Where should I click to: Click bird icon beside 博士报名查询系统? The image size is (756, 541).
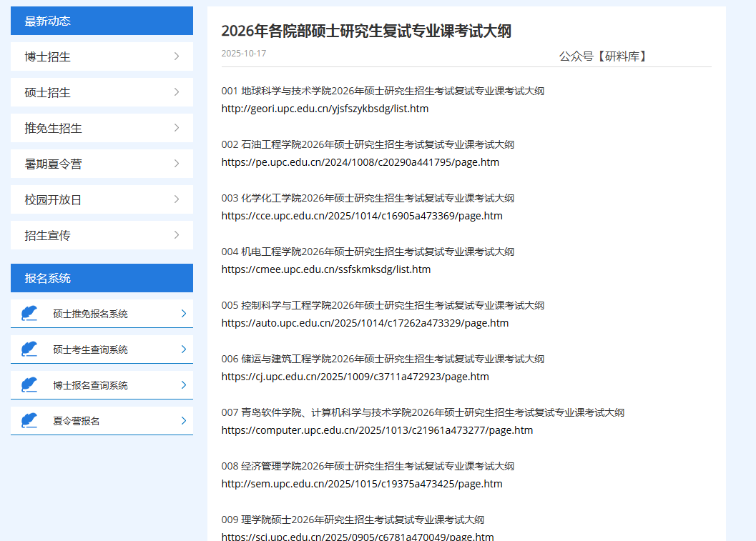(x=29, y=385)
